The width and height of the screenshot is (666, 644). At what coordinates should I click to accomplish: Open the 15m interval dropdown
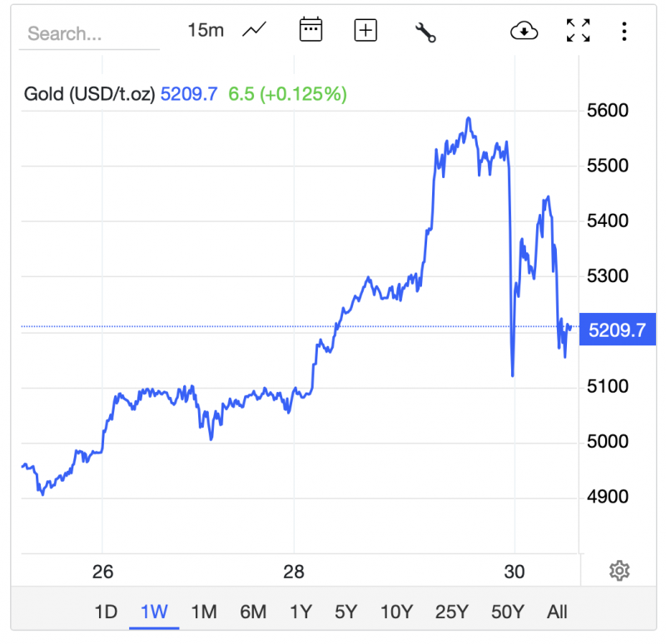(x=206, y=31)
